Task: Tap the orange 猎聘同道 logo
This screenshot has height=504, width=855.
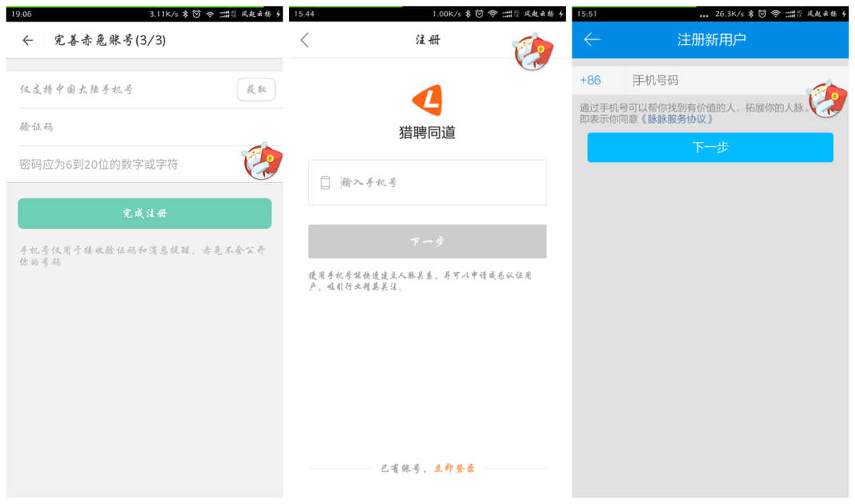Action: coord(427,100)
